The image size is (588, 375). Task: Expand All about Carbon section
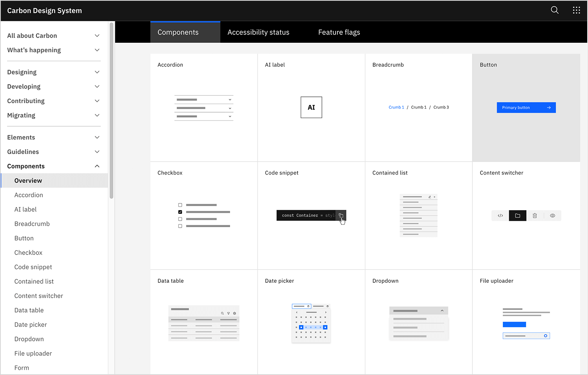click(x=54, y=36)
